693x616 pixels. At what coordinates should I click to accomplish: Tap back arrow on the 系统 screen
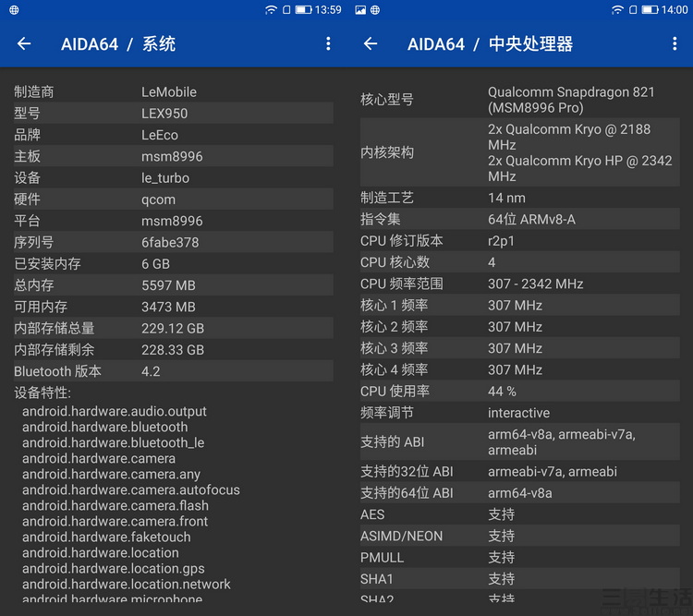(24, 43)
